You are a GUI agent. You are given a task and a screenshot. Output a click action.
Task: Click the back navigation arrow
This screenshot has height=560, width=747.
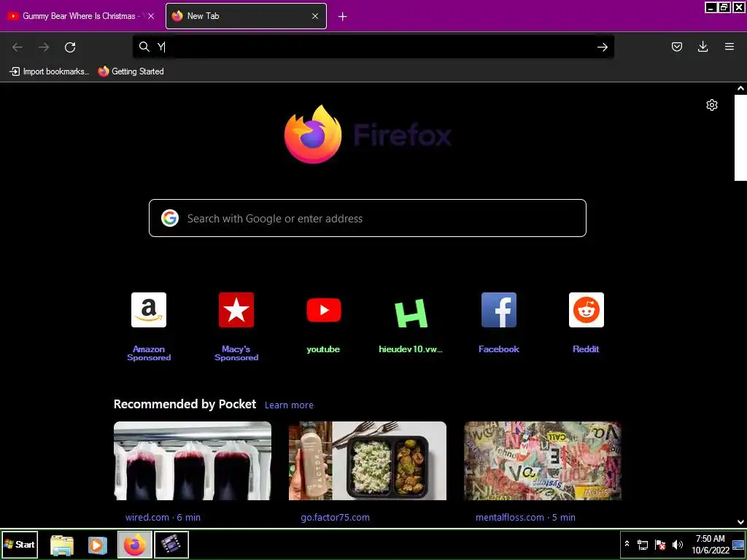tap(18, 47)
